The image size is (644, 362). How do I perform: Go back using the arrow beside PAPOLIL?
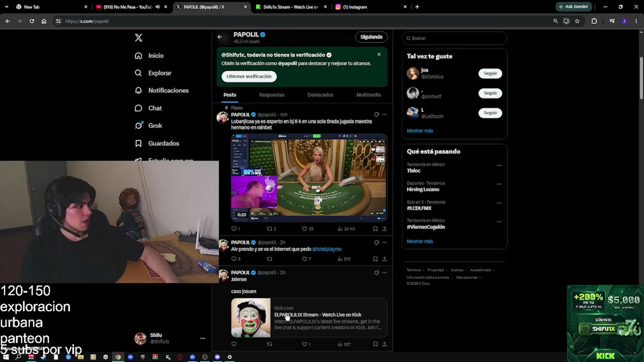coord(220,37)
